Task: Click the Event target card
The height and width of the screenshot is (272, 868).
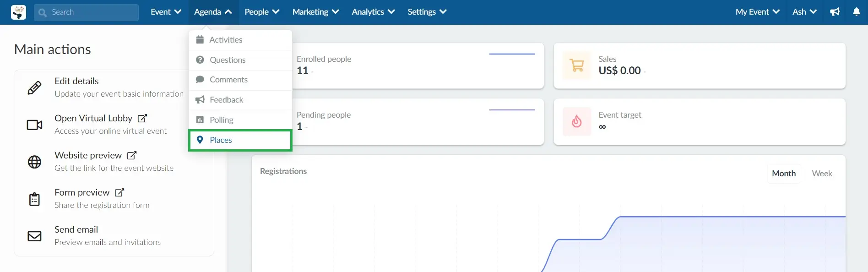Action: [700, 121]
